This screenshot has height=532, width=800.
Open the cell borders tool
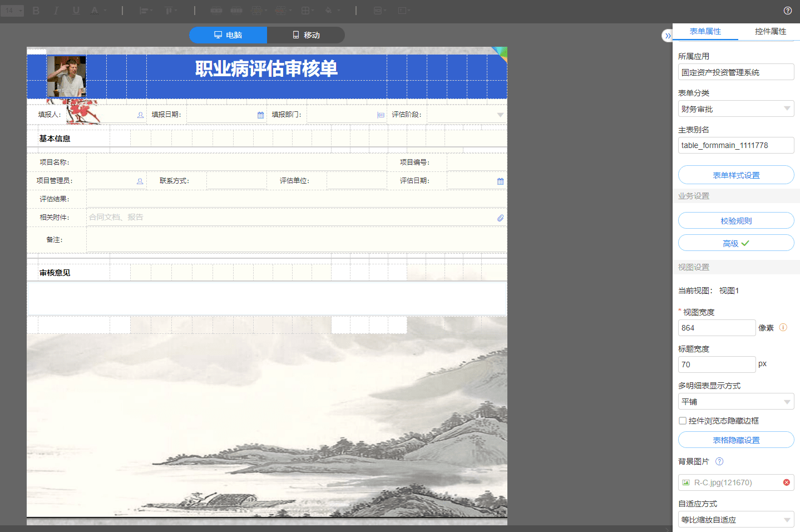coord(307,11)
